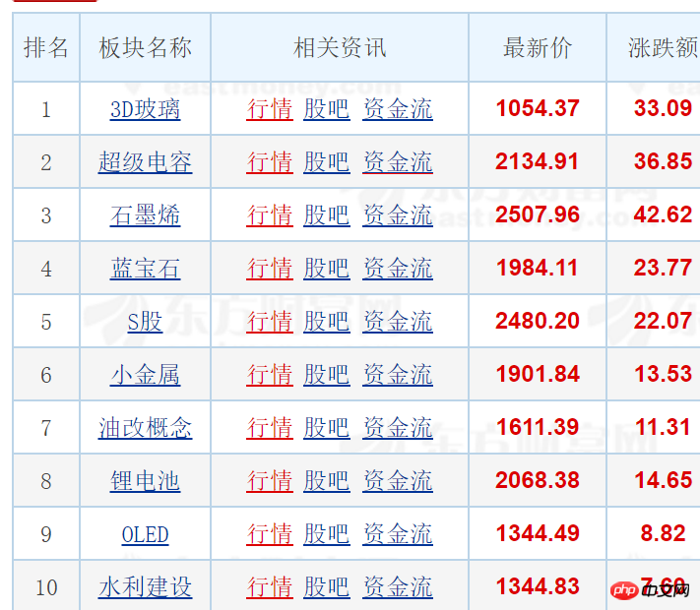Select the latest price 1344.49
700x610 pixels.
point(538,533)
